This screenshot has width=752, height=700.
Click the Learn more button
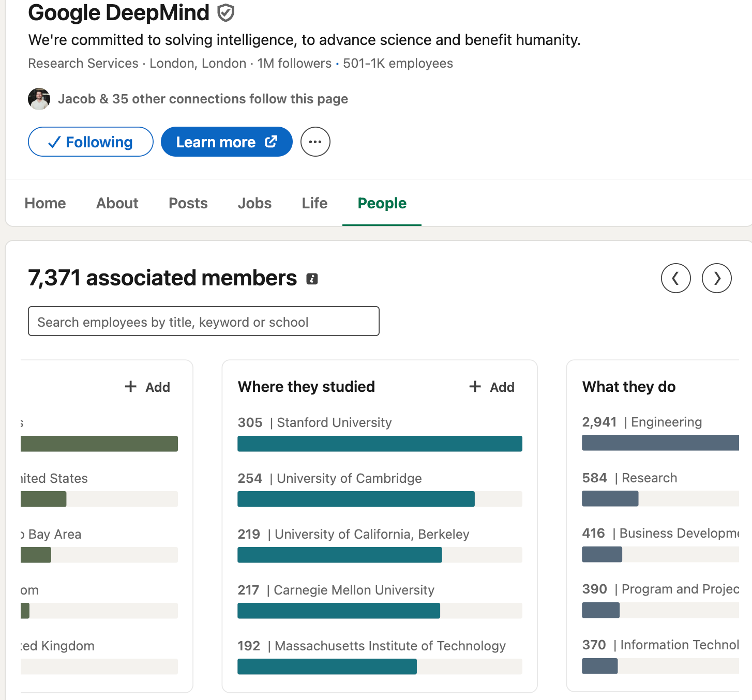click(x=227, y=142)
